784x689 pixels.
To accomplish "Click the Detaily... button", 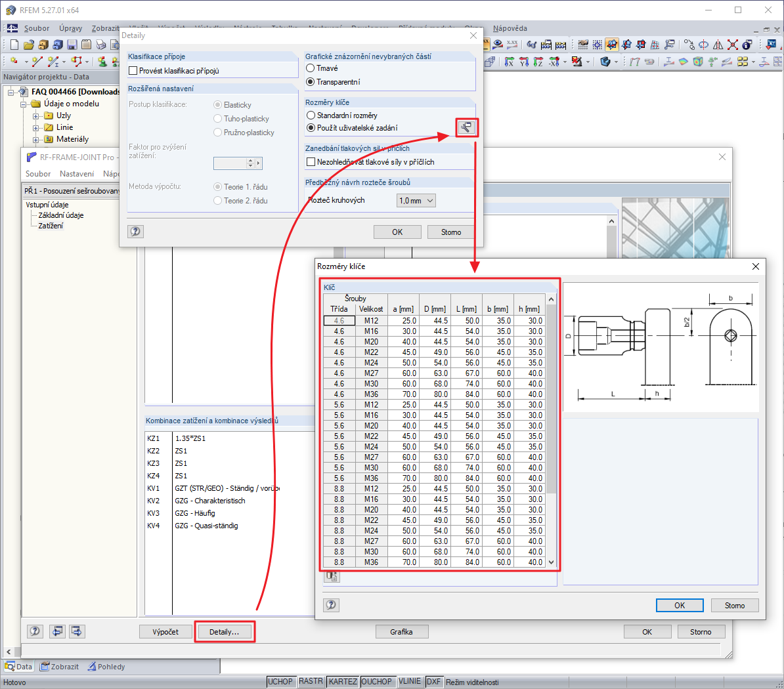I will (224, 631).
